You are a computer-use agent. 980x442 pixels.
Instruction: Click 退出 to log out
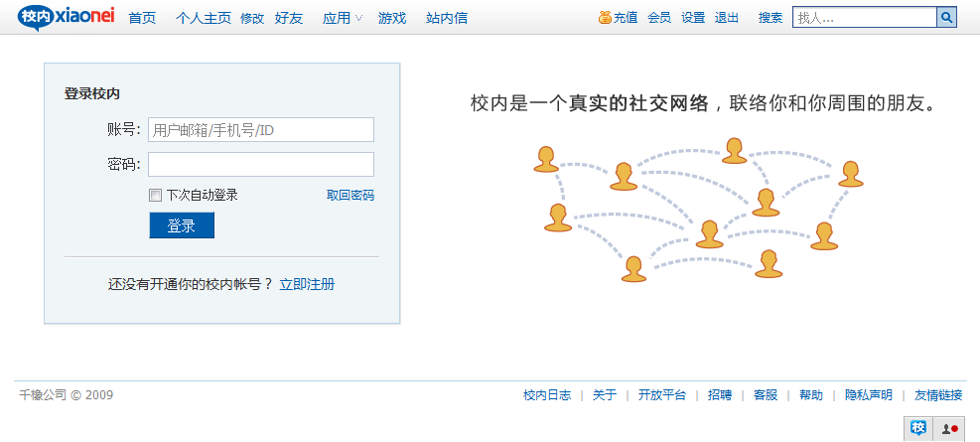[727, 18]
